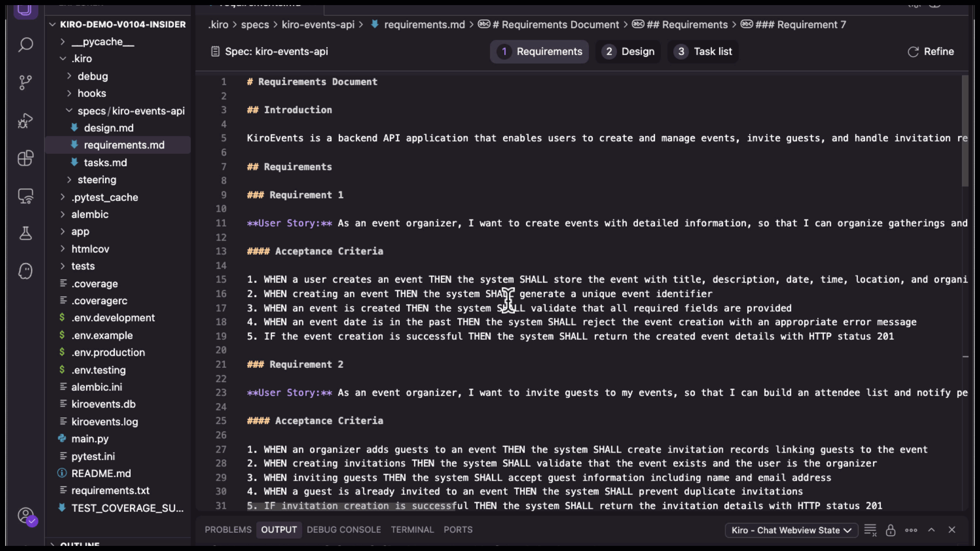Open the requirements.txt file
Screen dimensions: 980x551
[118, 490]
